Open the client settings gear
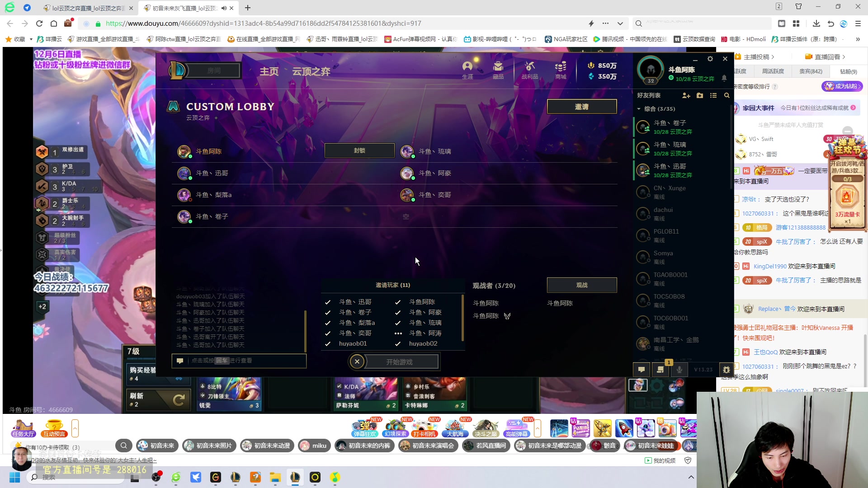 710,59
